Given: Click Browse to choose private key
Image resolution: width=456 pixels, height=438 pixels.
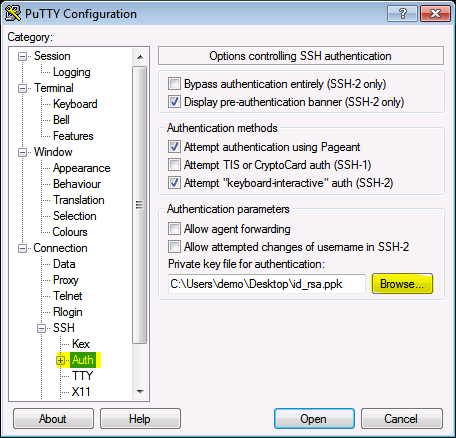Looking at the screenshot, I should click(x=402, y=284).
